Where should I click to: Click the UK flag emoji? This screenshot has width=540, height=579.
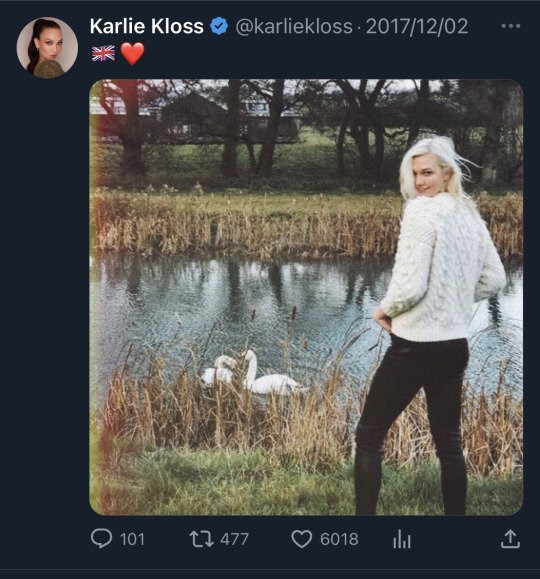coord(103,54)
